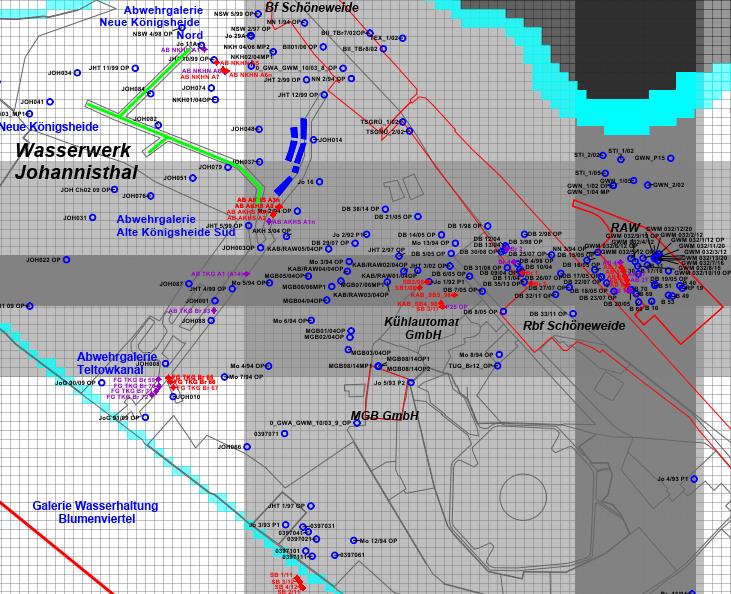Screen dimensions: 731x594
Task: Select the JoC 20/09 OP well marker
Action: (x=102, y=383)
